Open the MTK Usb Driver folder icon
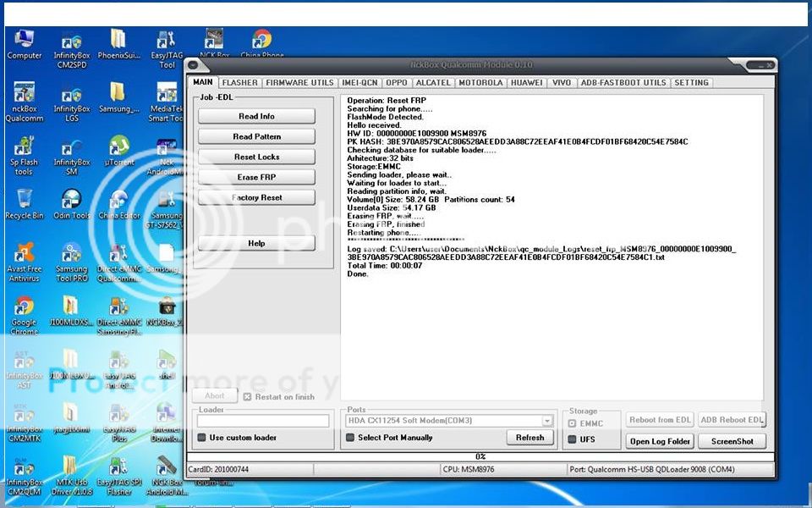 point(71,467)
